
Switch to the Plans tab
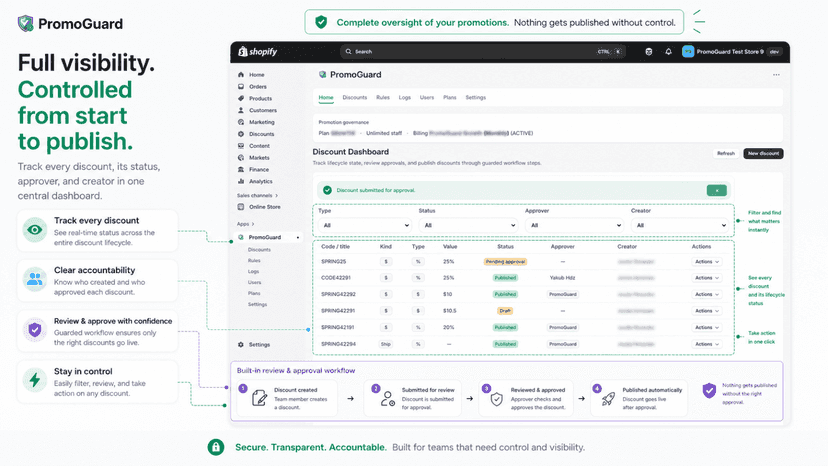[x=449, y=98]
